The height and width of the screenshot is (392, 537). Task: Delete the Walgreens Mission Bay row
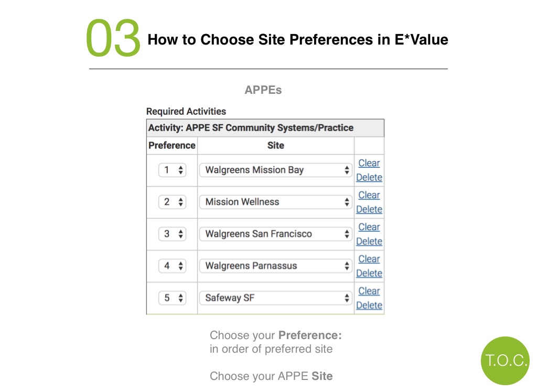coord(369,177)
